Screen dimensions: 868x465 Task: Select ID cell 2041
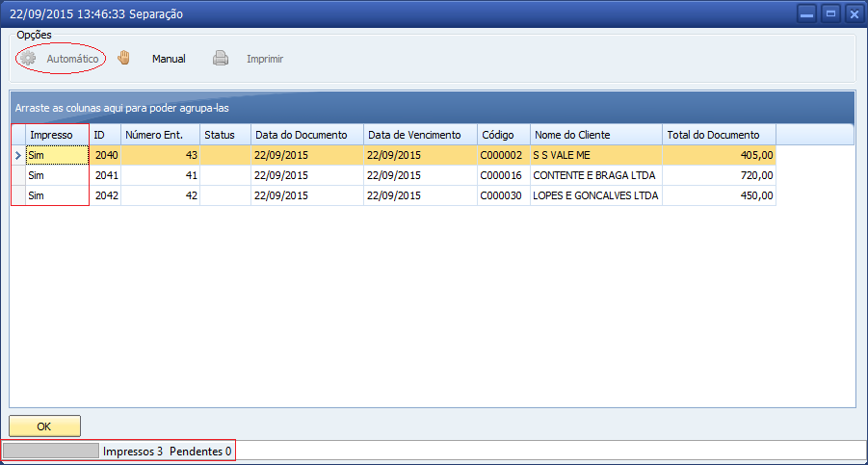point(105,175)
